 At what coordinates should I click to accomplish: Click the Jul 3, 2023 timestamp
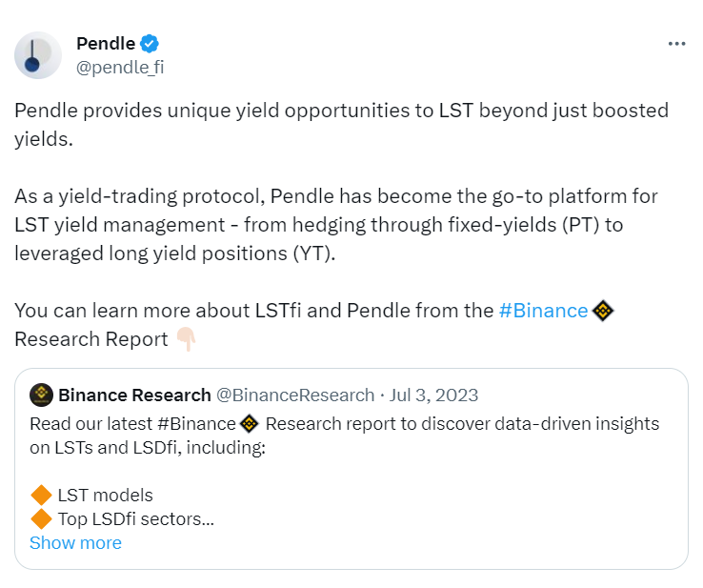pyautogui.click(x=433, y=395)
